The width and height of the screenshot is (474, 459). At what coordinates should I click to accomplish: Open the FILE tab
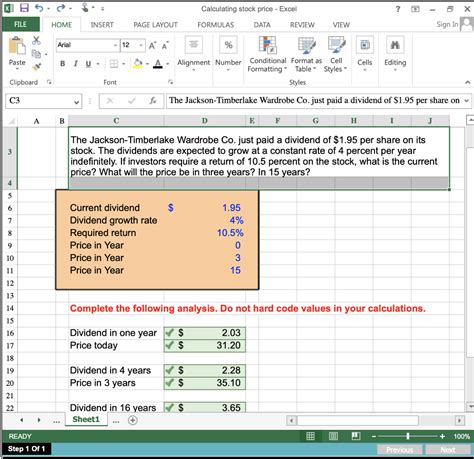(x=21, y=24)
